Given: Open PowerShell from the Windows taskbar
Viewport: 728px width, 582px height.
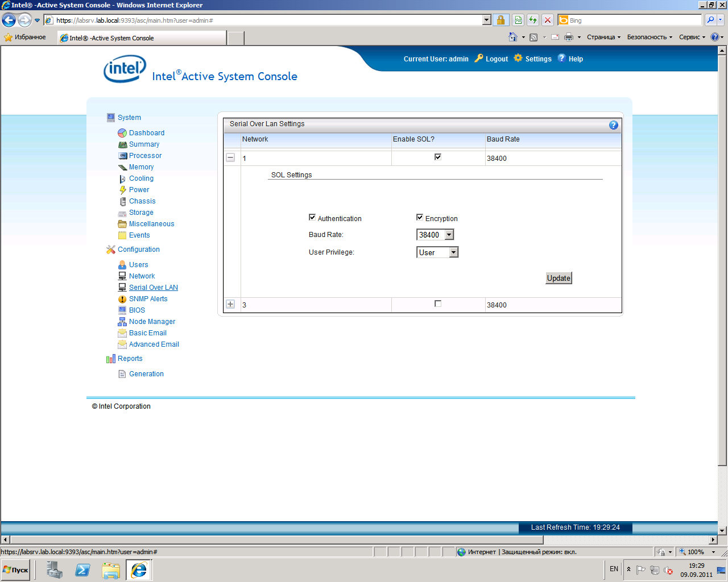Looking at the screenshot, I should (82, 569).
